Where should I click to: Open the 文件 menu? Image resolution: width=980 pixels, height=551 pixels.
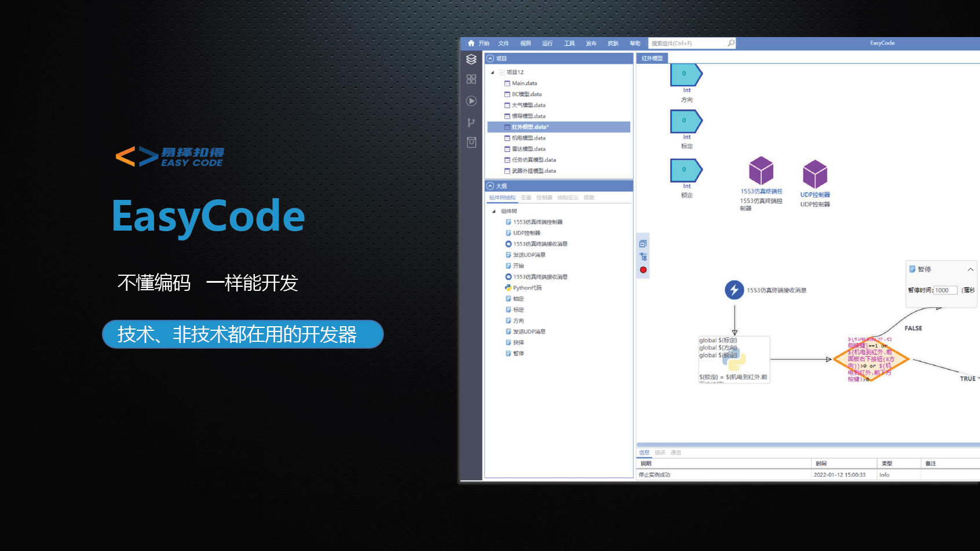point(503,43)
